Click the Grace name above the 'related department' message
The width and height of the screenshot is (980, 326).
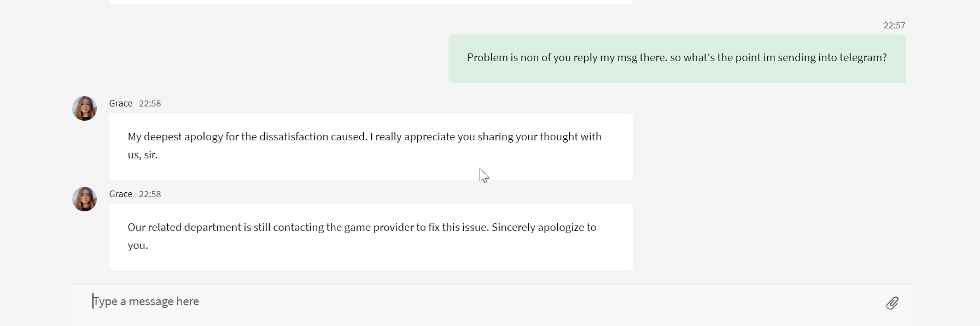121,194
